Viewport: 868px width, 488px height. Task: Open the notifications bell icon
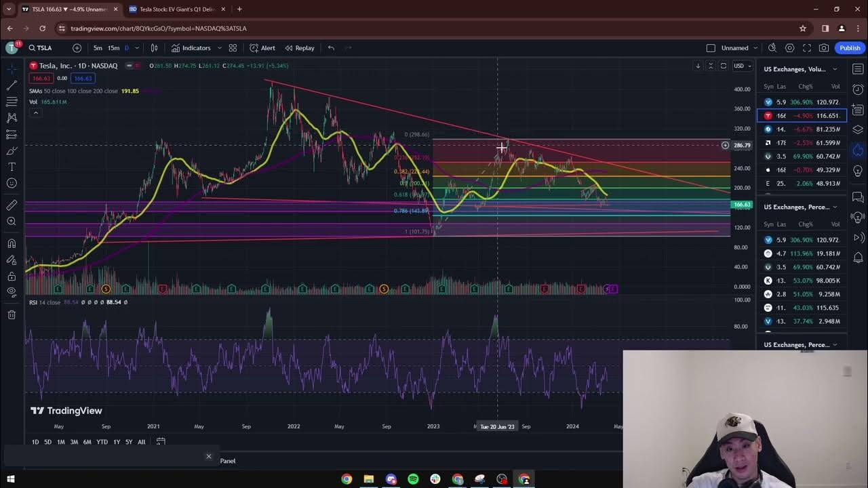point(858,258)
